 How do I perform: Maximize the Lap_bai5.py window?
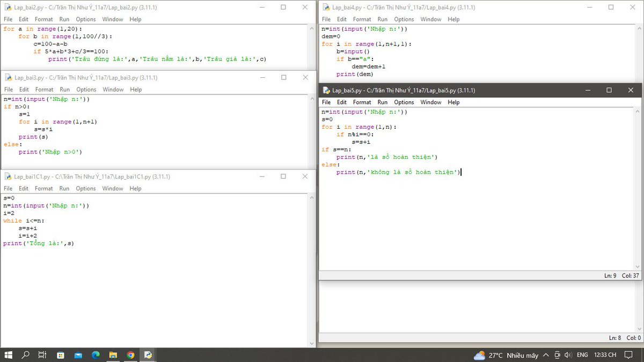click(x=609, y=90)
